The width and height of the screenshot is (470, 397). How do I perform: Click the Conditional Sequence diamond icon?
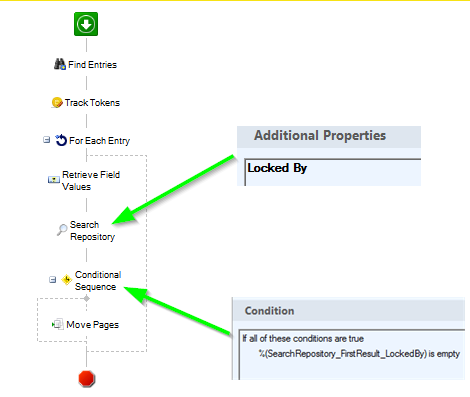(67, 280)
